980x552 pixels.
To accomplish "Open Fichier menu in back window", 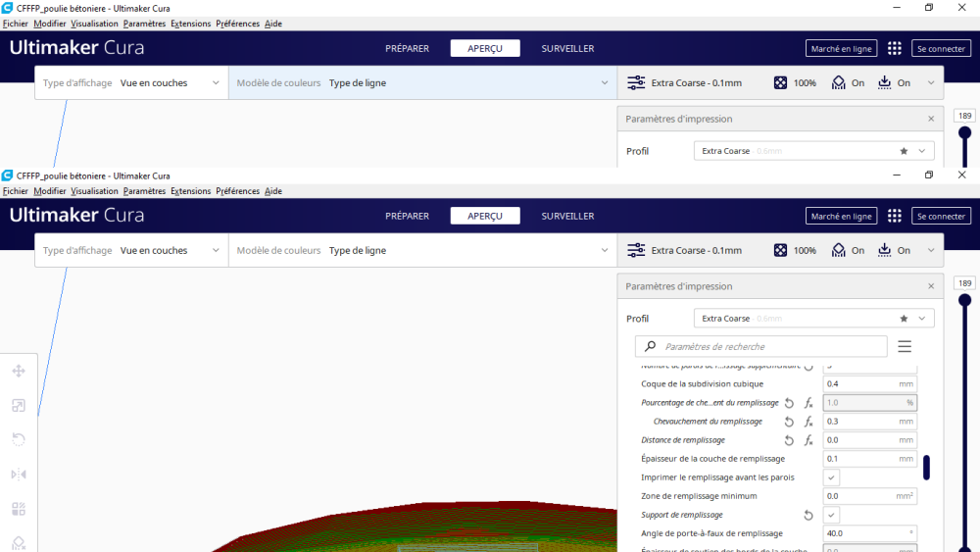I will point(15,24).
